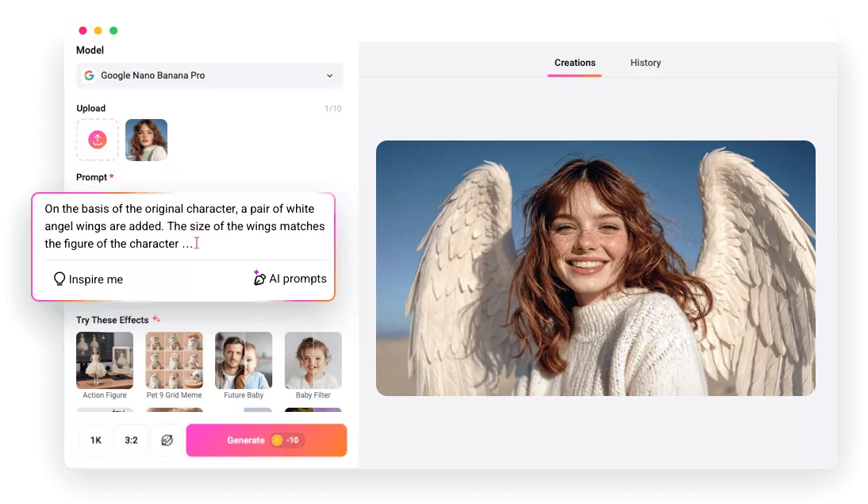This screenshot has width=868, height=504.
Task: Click the gold coin icon on Generate
Action: click(276, 440)
